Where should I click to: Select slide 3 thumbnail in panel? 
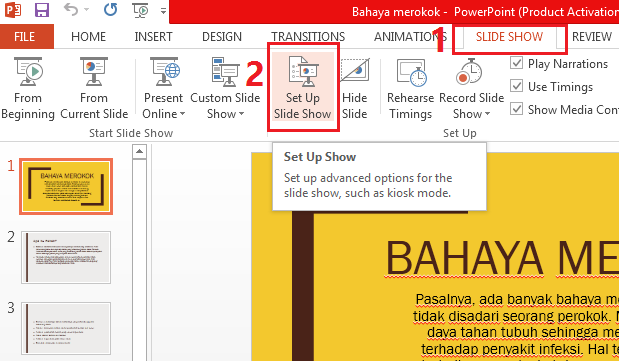(x=66, y=328)
